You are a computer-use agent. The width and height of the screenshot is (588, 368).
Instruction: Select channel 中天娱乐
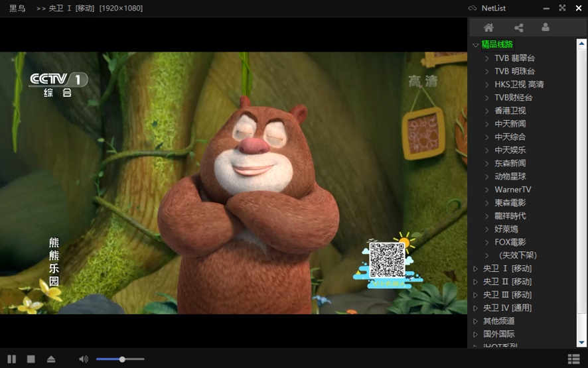tap(510, 150)
